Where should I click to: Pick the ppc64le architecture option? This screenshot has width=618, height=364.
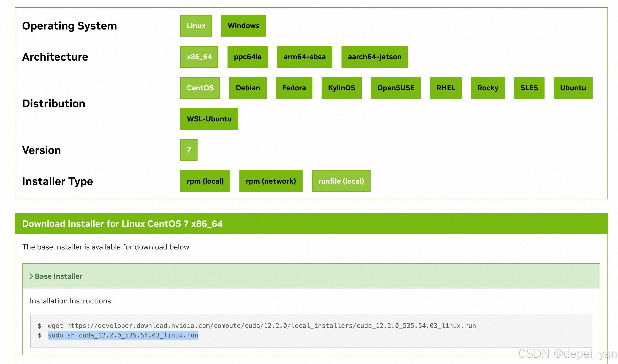247,57
